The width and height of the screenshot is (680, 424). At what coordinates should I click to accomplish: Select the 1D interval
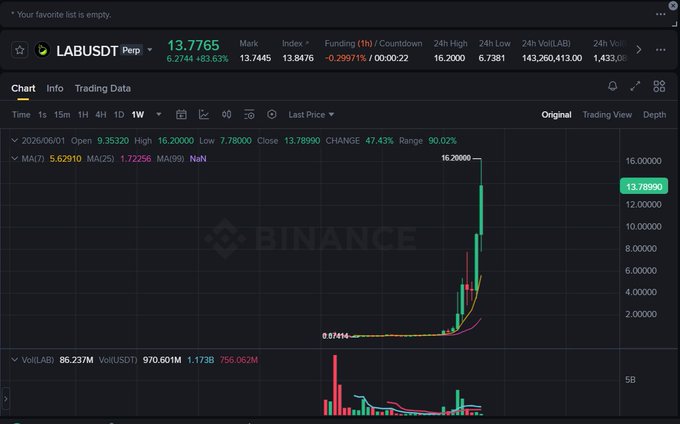[x=119, y=115]
